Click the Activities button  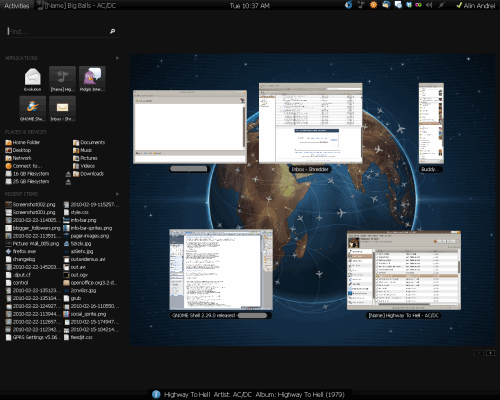click(17, 5)
